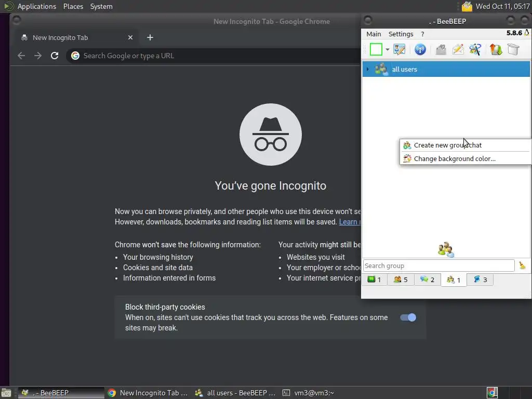This screenshot has height=399, width=532.
Task: Open the Applications menu
Action: pos(37,6)
